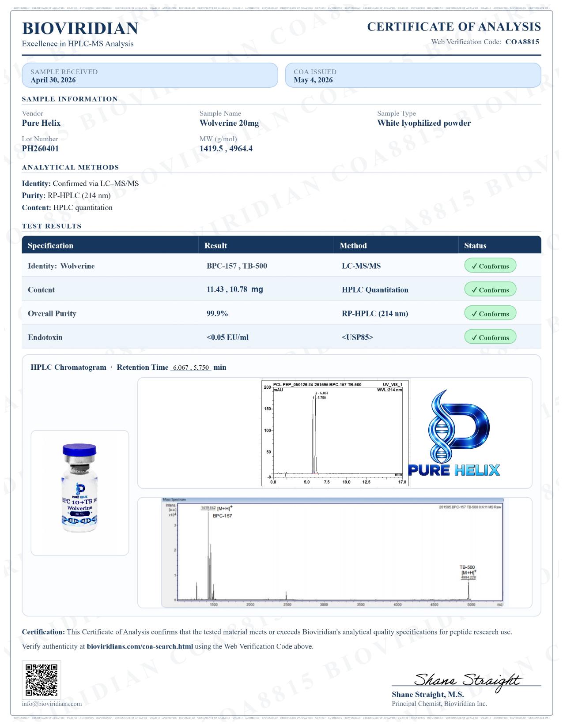
Task: Click the COA Issued date May 4, 2026
Action: point(313,80)
